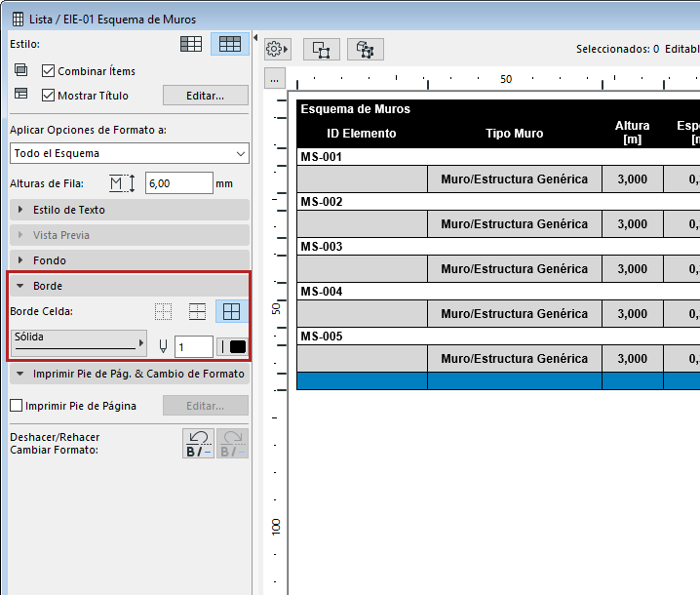Click the merge items icon beside Combinar Ítems
Image resolution: width=700 pixels, height=595 pixels.
(x=21, y=70)
